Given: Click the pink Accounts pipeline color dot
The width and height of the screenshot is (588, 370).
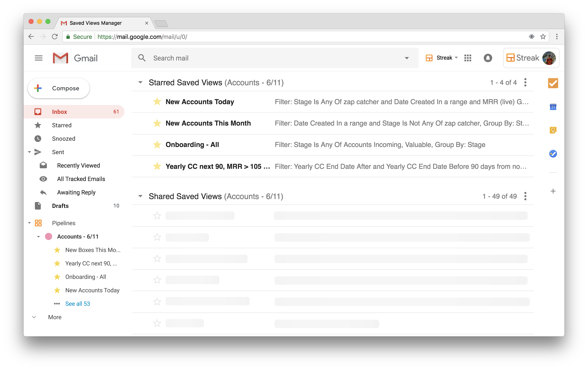Looking at the screenshot, I should click(x=49, y=236).
